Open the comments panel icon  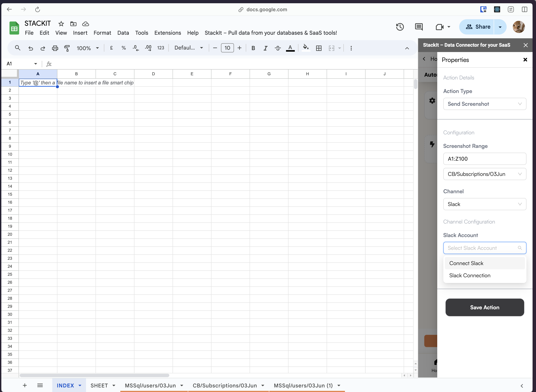419,27
